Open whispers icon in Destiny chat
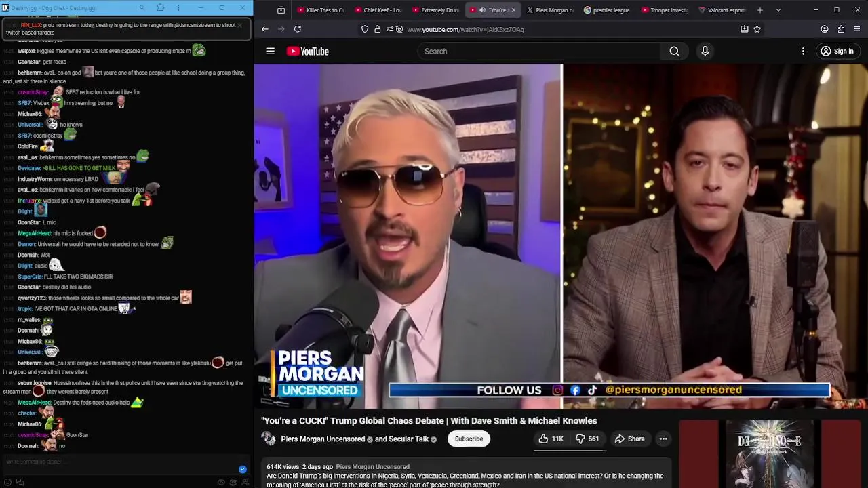 pos(20,482)
